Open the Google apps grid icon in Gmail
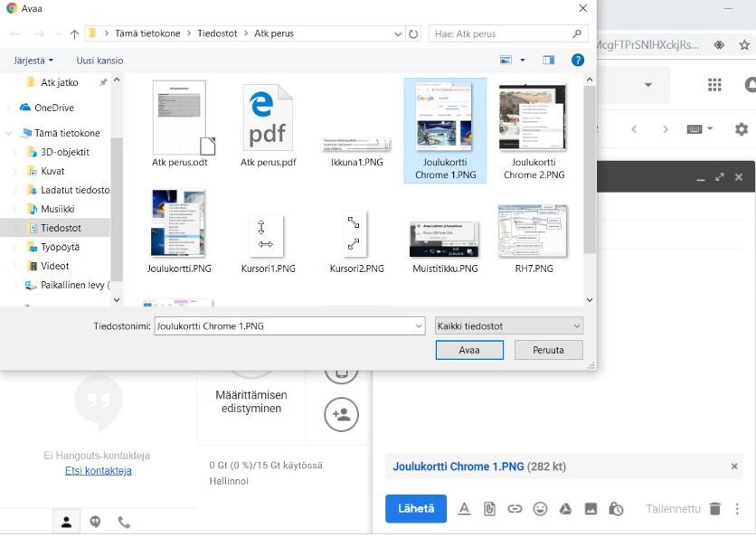 tap(714, 85)
